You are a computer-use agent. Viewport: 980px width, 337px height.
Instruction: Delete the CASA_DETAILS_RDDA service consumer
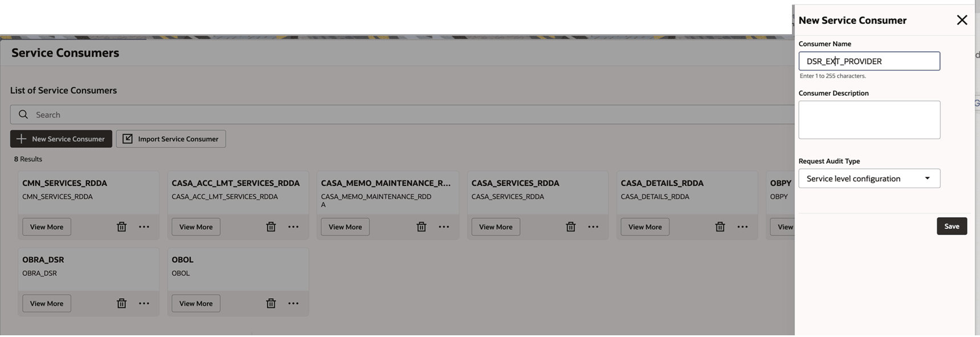coord(720,227)
